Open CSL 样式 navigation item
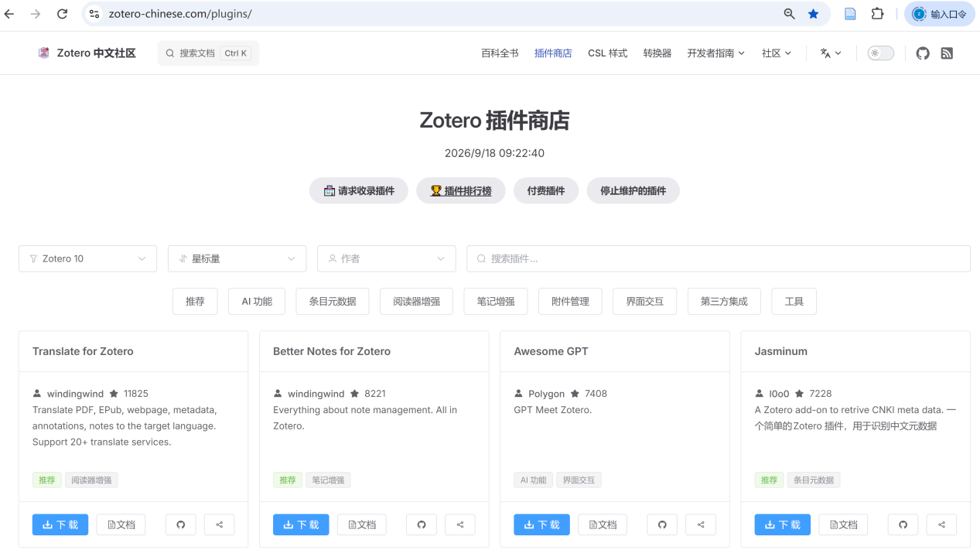This screenshot has width=980, height=557. [x=607, y=53]
